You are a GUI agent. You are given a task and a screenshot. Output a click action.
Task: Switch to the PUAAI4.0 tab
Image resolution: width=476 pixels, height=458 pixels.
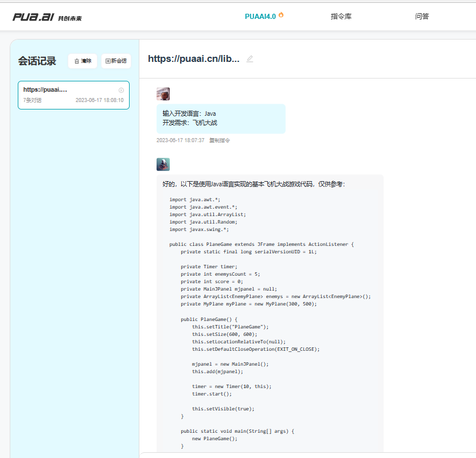click(x=260, y=17)
